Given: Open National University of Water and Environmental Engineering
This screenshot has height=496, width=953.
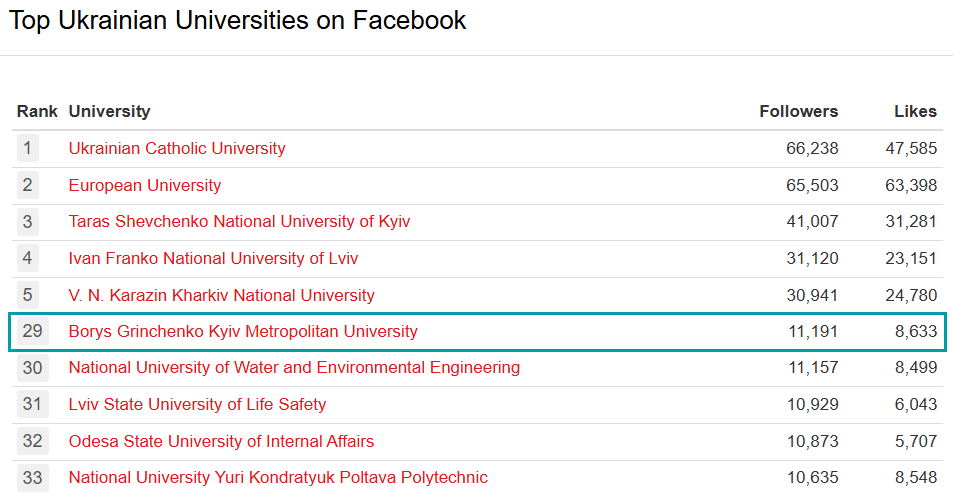Looking at the screenshot, I should coord(294,367).
